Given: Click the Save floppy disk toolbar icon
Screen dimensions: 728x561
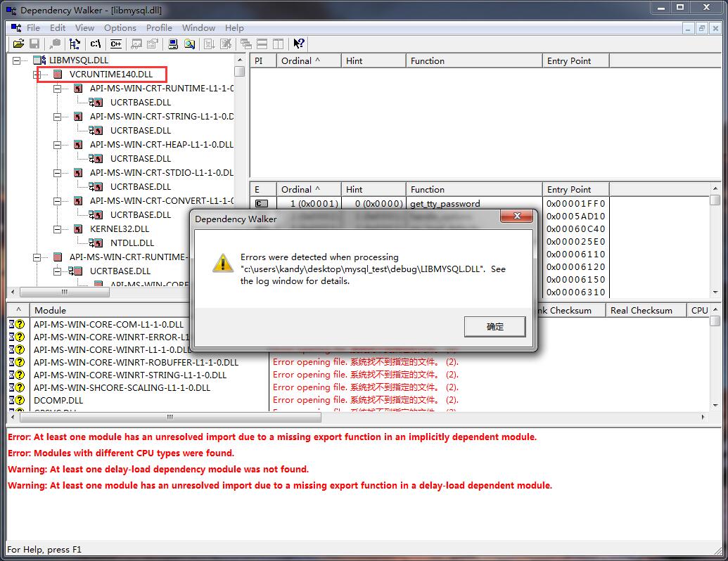Looking at the screenshot, I should tap(34, 44).
